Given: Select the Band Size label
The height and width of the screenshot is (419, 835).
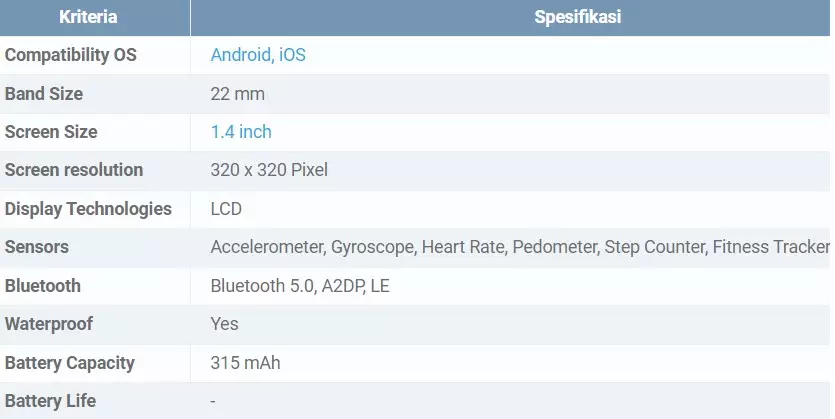Looking at the screenshot, I should (44, 94).
